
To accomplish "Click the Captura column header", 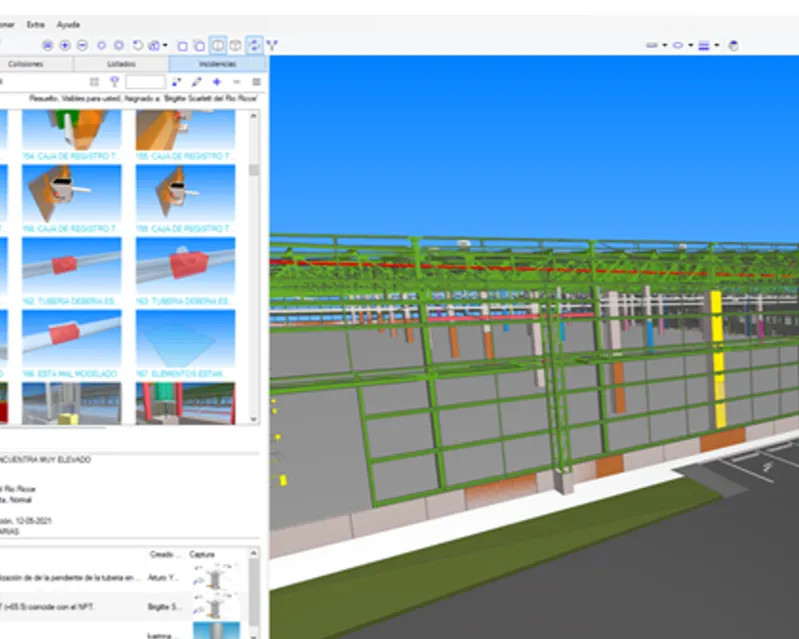I will coord(202,554).
